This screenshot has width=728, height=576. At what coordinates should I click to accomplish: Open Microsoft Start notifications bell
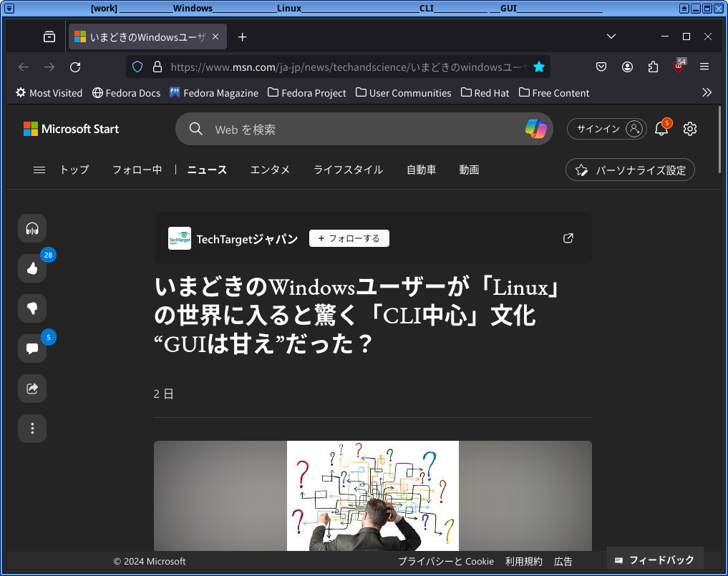661,129
